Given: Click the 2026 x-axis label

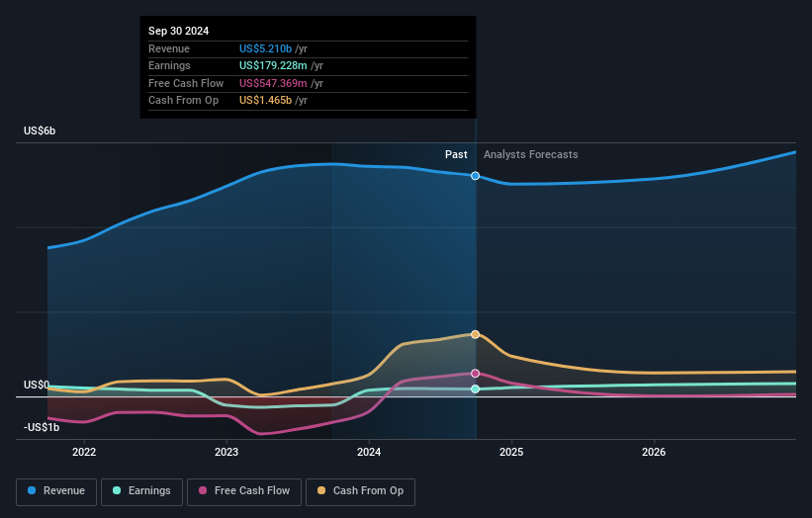Looking at the screenshot, I should (x=654, y=452).
